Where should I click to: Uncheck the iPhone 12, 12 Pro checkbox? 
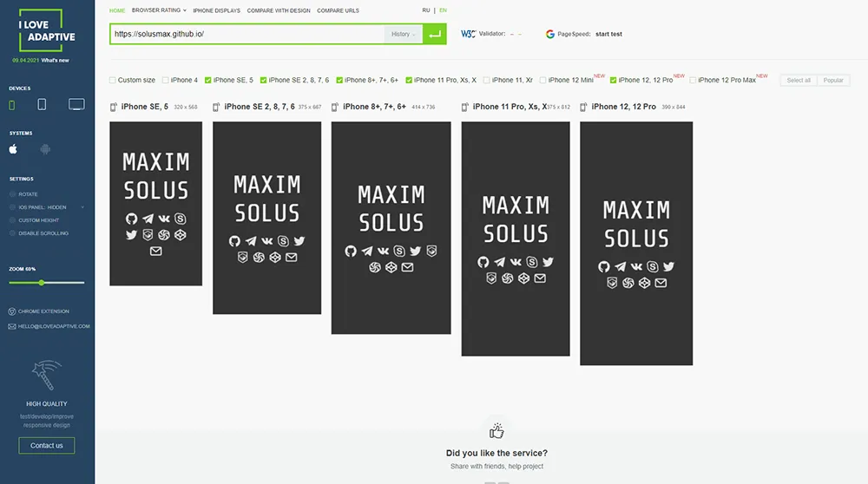pyautogui.click(x=614, y=80)
